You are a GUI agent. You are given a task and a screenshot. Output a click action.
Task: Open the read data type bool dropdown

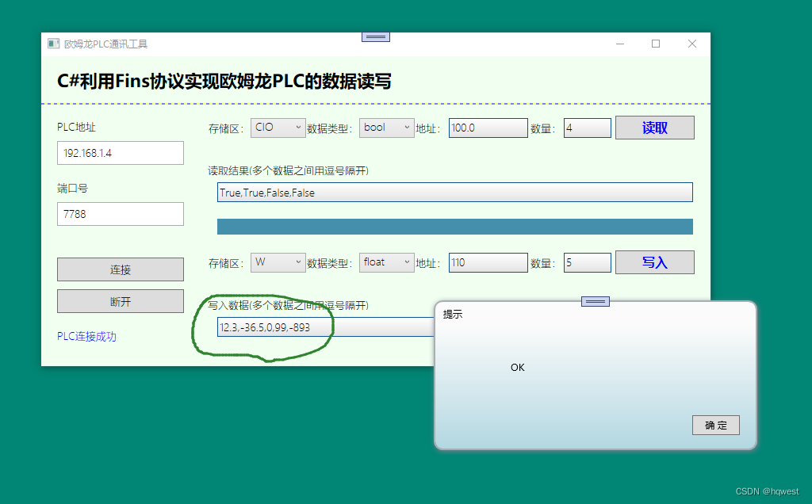pos(387,128)
